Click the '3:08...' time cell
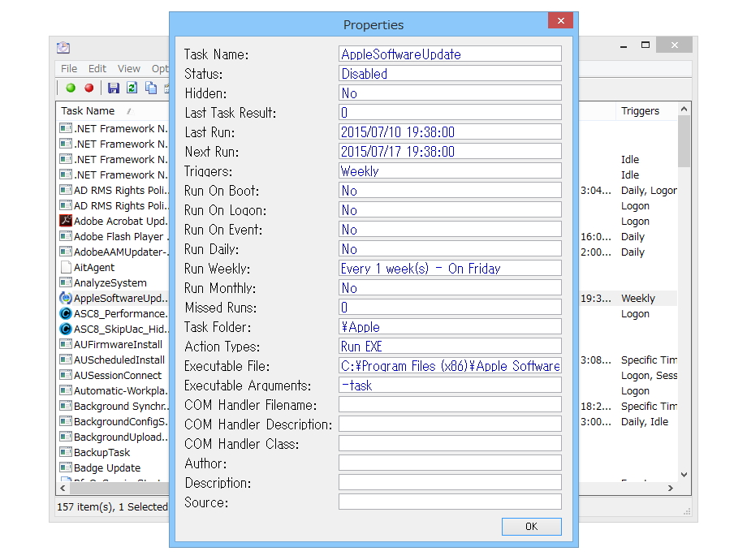Screen dimensions: 747x560 coord(595,360)
